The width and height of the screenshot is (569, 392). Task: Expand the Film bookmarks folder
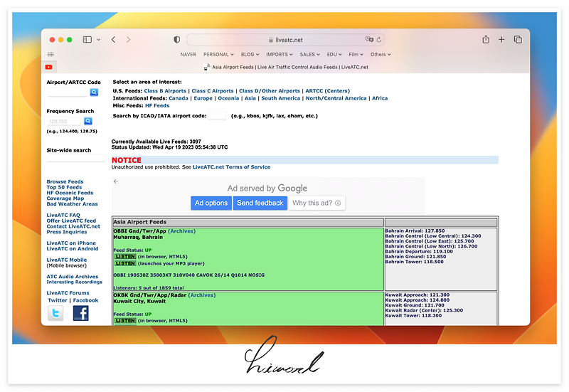click(356, 55)
